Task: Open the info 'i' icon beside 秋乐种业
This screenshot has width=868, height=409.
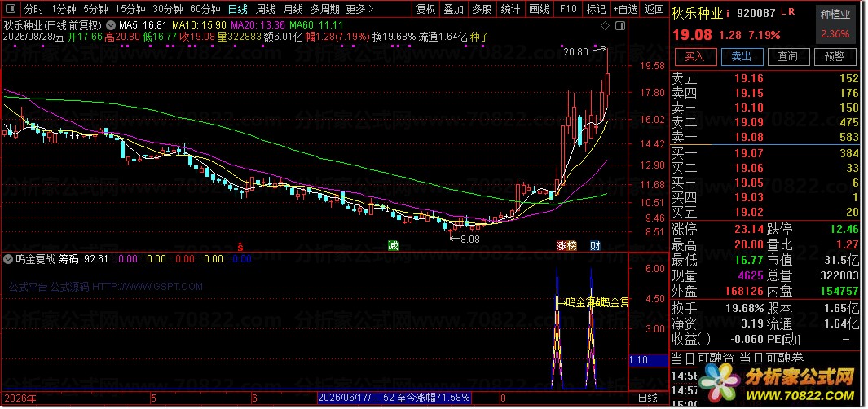Action: [728, 12]
